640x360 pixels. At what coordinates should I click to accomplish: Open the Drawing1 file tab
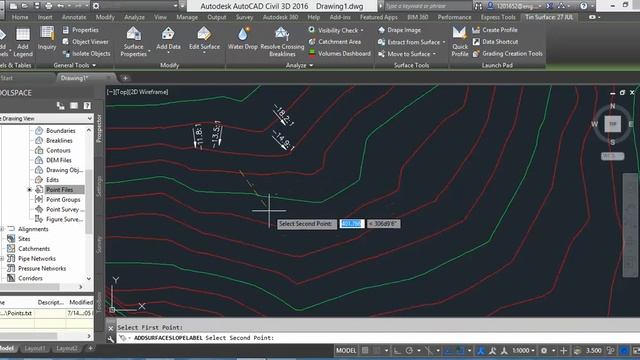click(x=74, y=78)
